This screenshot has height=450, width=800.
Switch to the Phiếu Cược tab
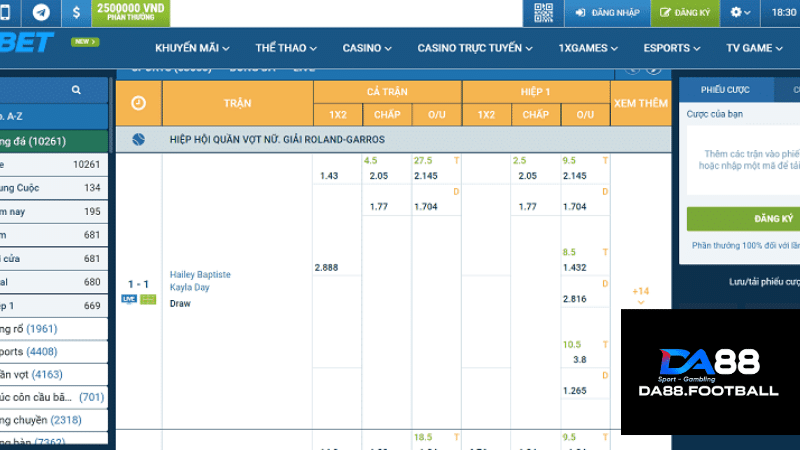[724, 89]
